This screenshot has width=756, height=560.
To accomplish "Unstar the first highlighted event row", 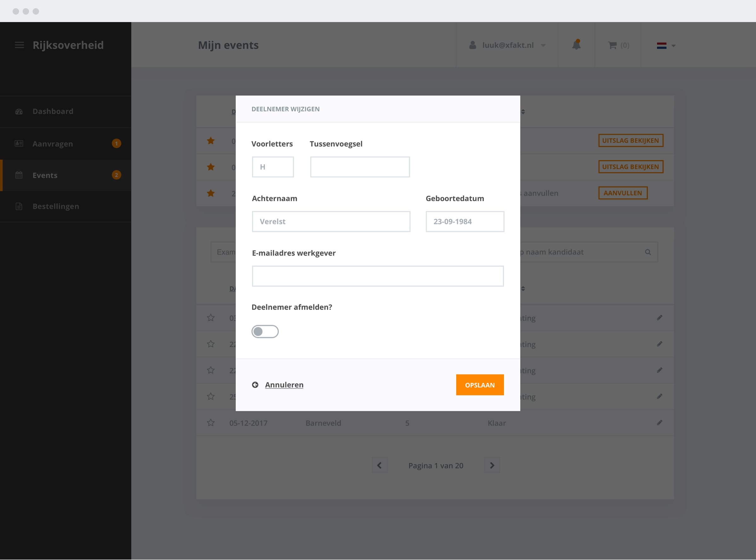I will pyautogui.click(x=210, y=141).
